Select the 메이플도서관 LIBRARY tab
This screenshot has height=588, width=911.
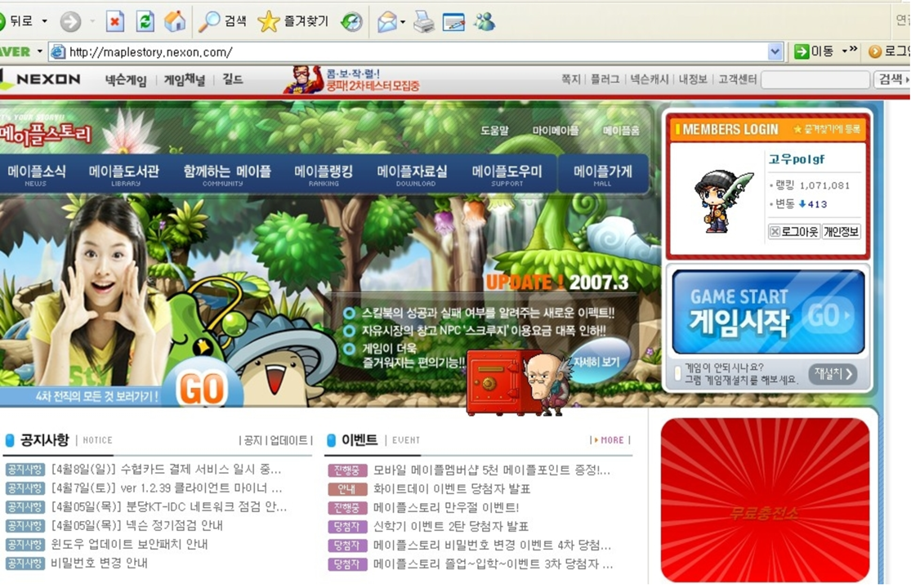click(123, 175)
